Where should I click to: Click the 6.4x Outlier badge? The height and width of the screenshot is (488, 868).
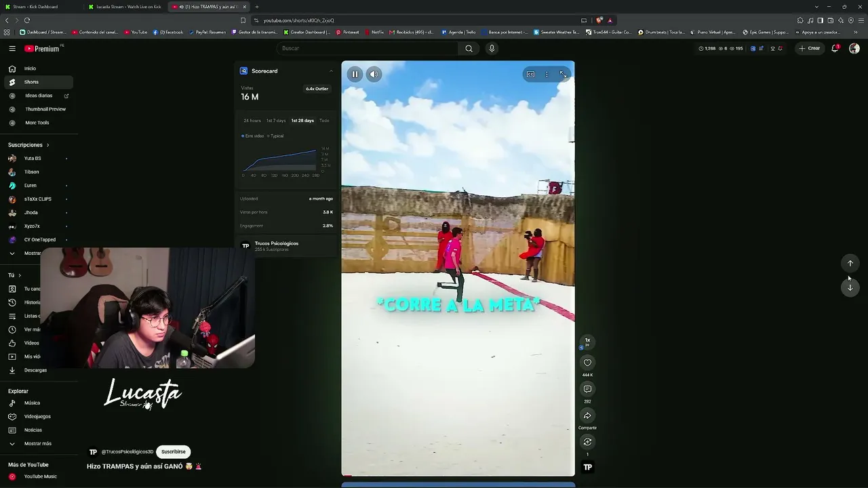point(317,89)
